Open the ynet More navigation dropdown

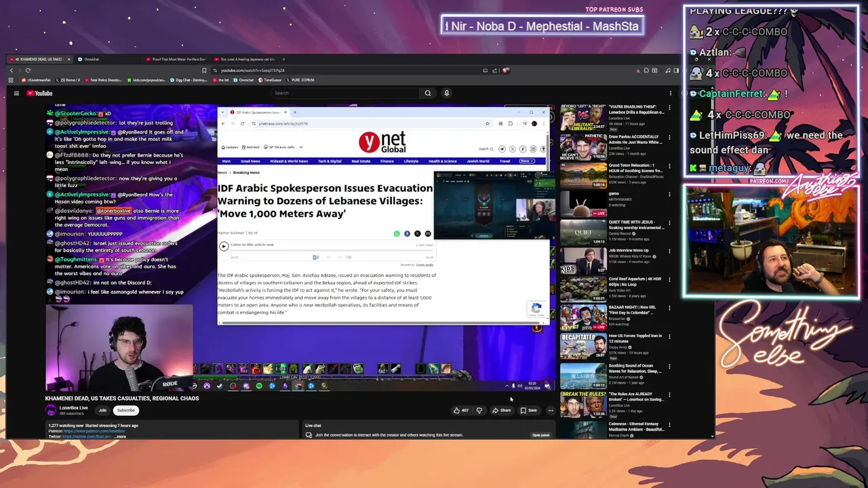tap(526, 161)
